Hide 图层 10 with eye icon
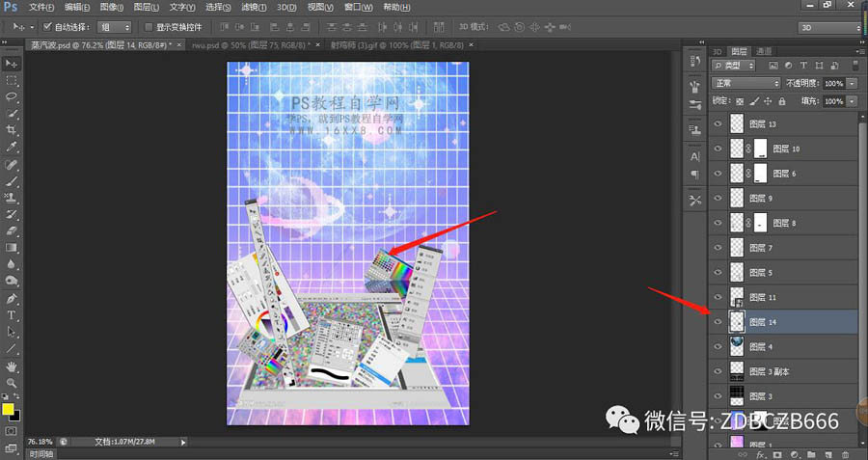Screen dimensions: 868x460 tap(718, 149)
